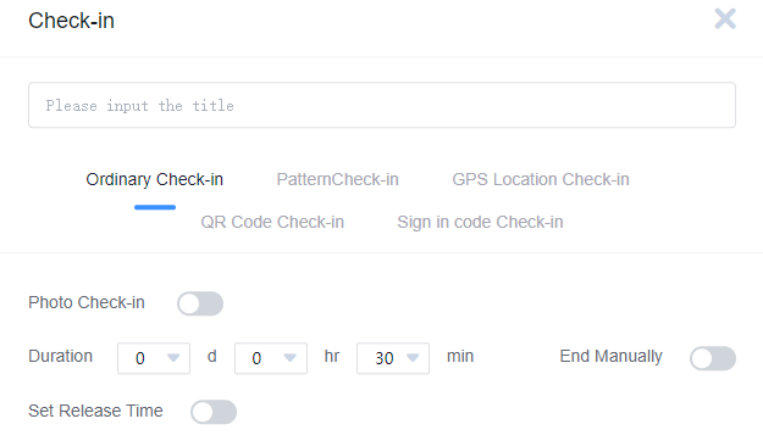Click the Set Release Time label
The image size is (763, 442).
[95, 410]
